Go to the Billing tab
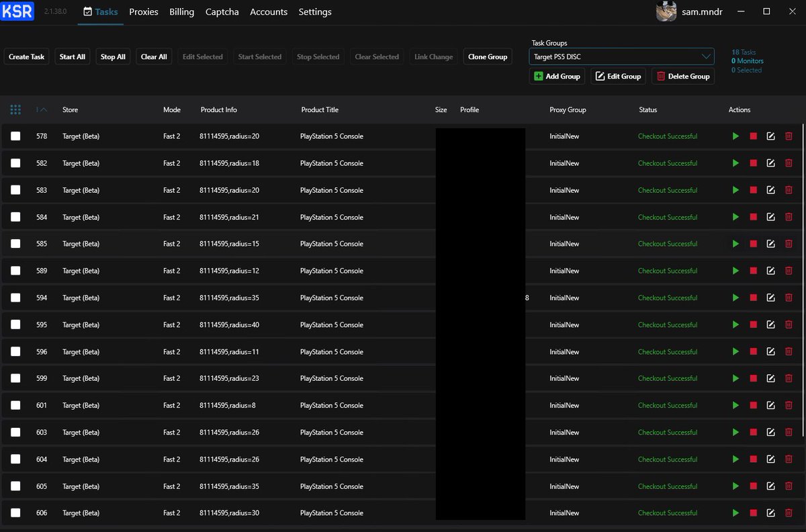 pos(182,12)
